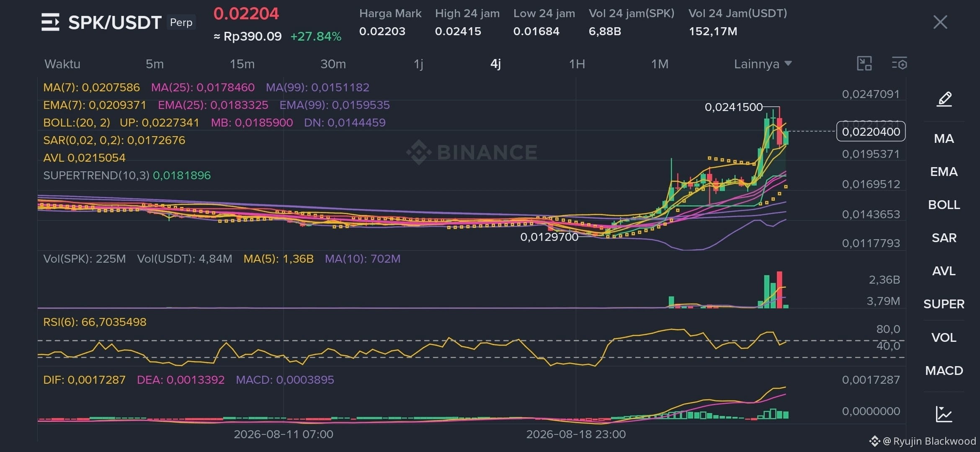
Task: Open the line chart icon at bottom right
Action: click(944, 414)
